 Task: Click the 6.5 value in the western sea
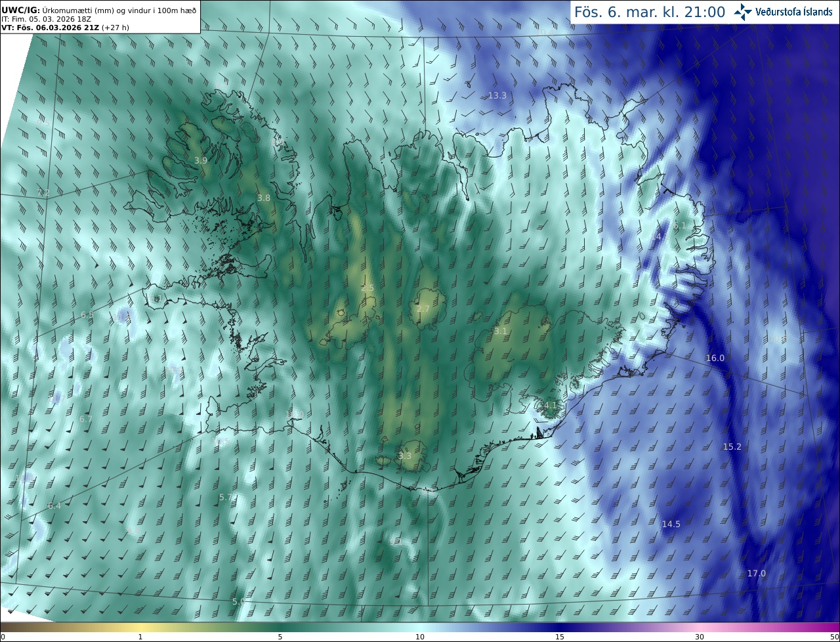[87, 315]
